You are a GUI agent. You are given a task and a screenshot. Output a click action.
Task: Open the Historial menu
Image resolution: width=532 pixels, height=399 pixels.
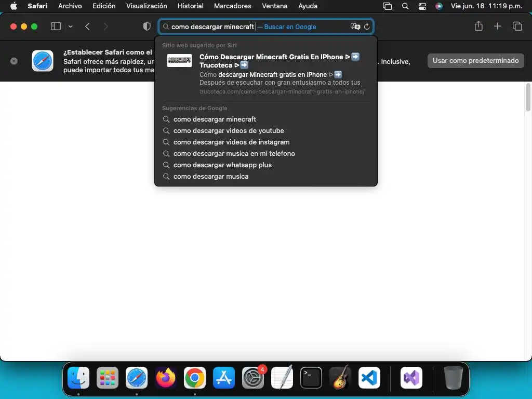190,6
